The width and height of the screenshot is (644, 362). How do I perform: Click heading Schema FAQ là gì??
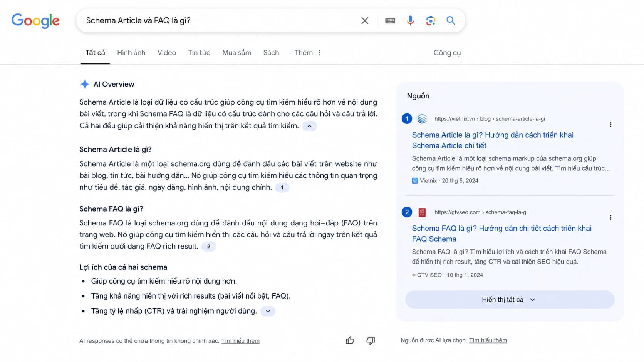pyautogui.click(x=111, y=209)
